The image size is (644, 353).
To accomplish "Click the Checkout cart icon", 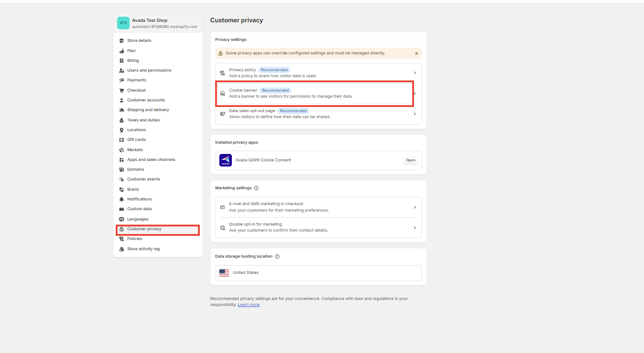I will [122, 90].
